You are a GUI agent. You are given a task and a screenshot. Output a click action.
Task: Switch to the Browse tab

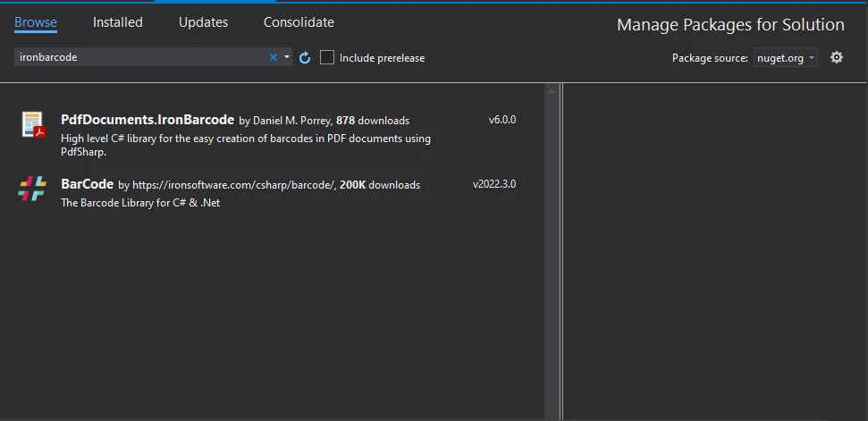point(36,22)
